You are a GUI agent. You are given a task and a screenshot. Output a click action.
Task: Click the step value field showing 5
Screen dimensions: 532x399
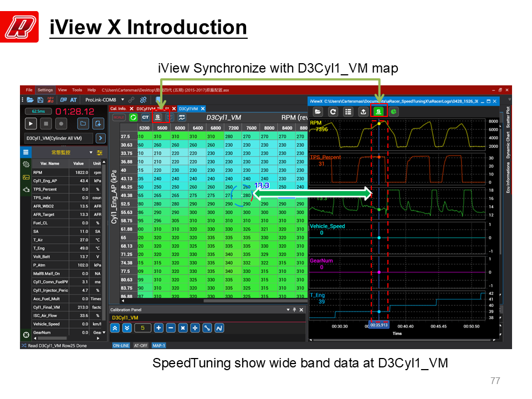click(142, 328)
